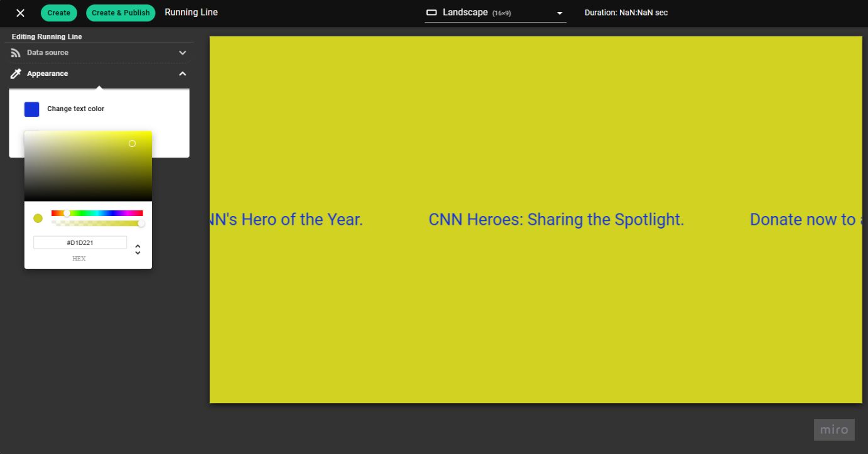Click the Create button
Viewport: 868px width, 454px height.
[59, 13]
